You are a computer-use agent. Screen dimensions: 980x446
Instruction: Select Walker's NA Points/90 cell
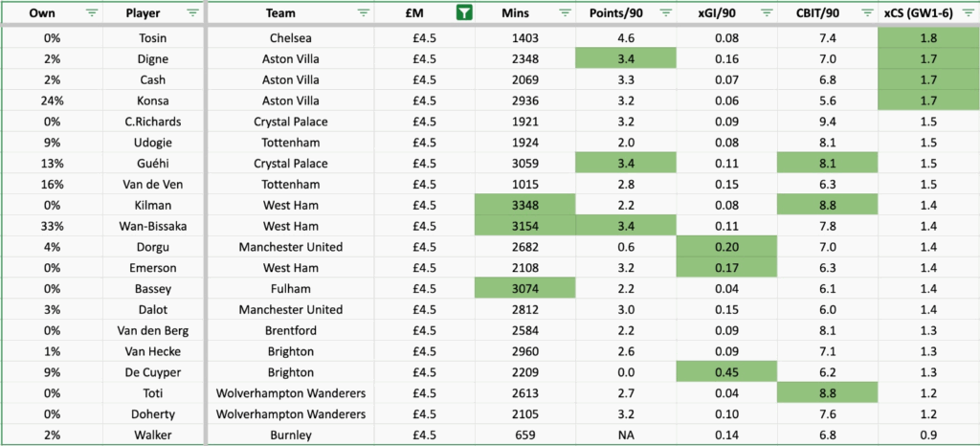pyautogui.click(x=626, y=435)
